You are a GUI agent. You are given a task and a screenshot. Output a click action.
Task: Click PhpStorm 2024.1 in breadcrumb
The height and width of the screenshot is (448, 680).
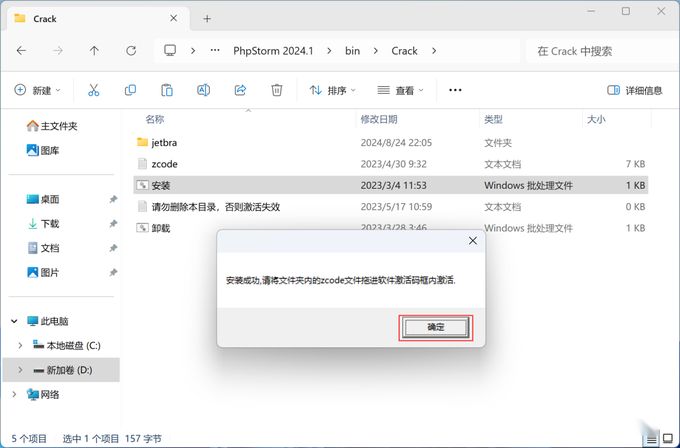coord(273,51)
